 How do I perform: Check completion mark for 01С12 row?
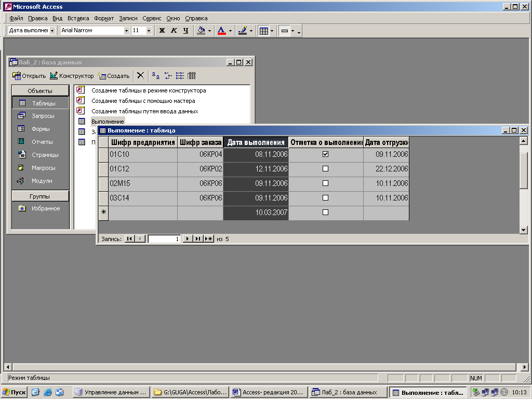coord(325,169)
